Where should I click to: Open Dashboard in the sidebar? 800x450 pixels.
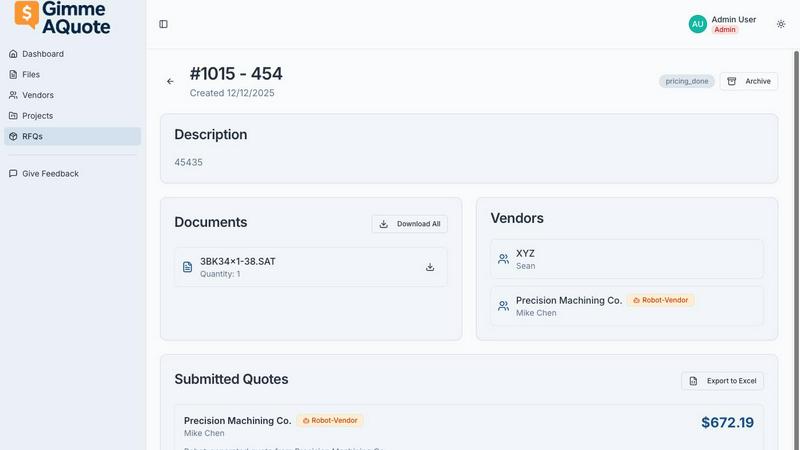click(72, 54)
